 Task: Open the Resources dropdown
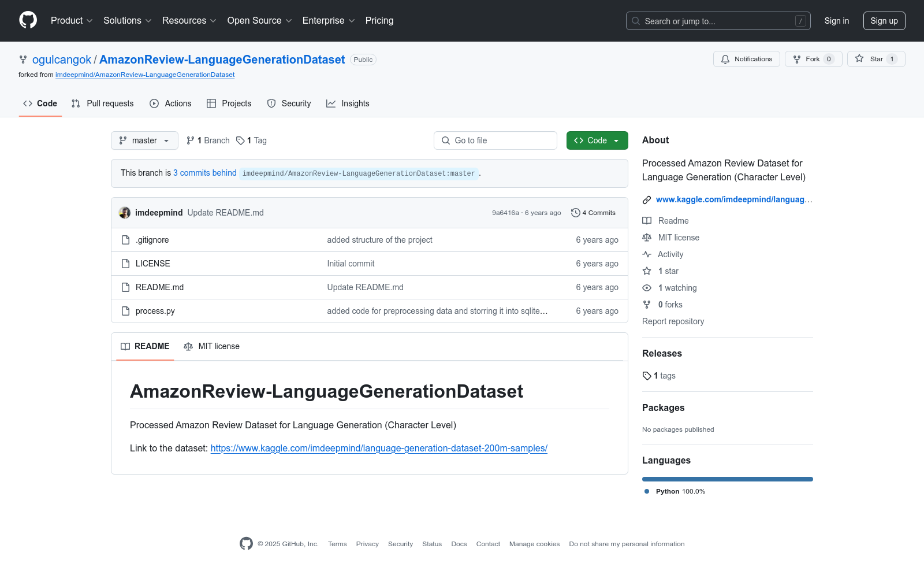point(189,21)
